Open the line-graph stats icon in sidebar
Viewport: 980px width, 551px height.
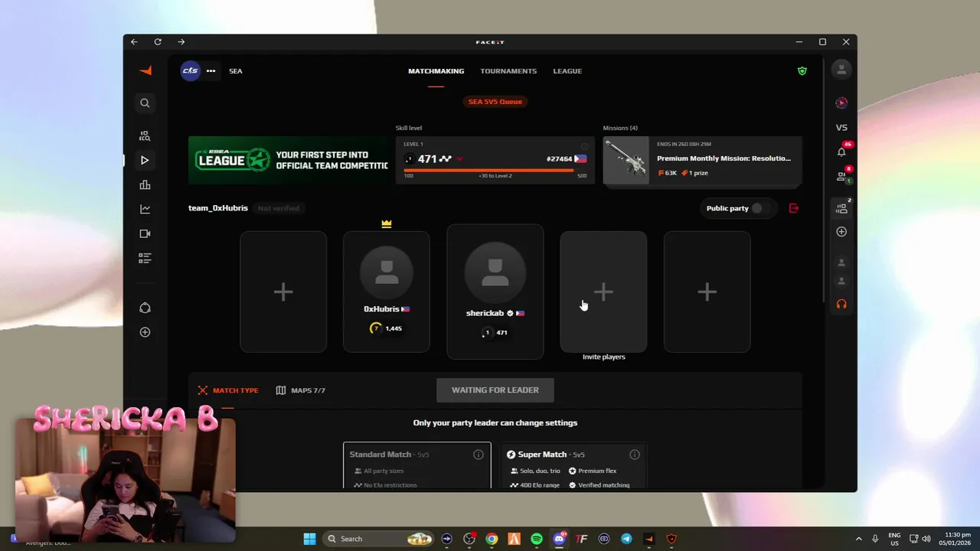[x=145, y=209]
